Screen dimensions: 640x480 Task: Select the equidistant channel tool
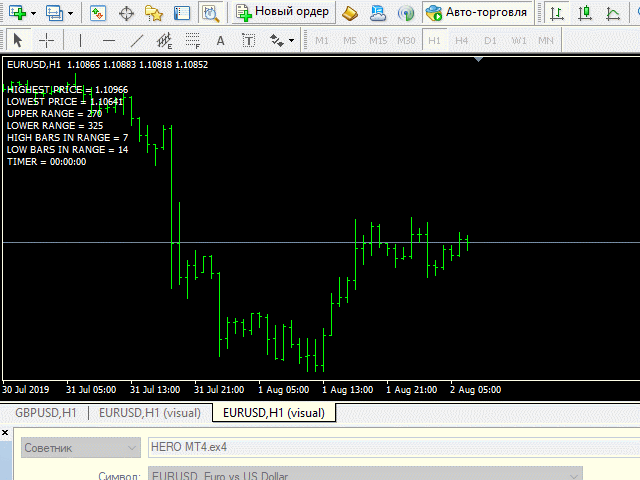[x=164, y=40]
